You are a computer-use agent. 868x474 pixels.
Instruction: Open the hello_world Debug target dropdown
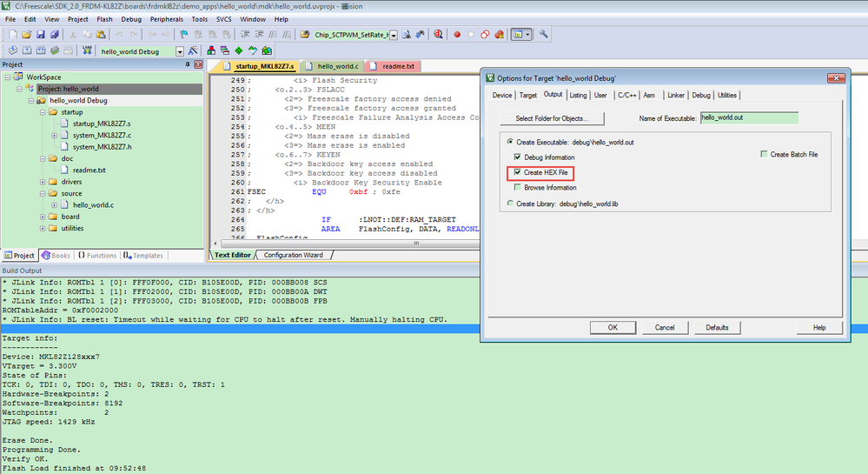tap(180, 51)
